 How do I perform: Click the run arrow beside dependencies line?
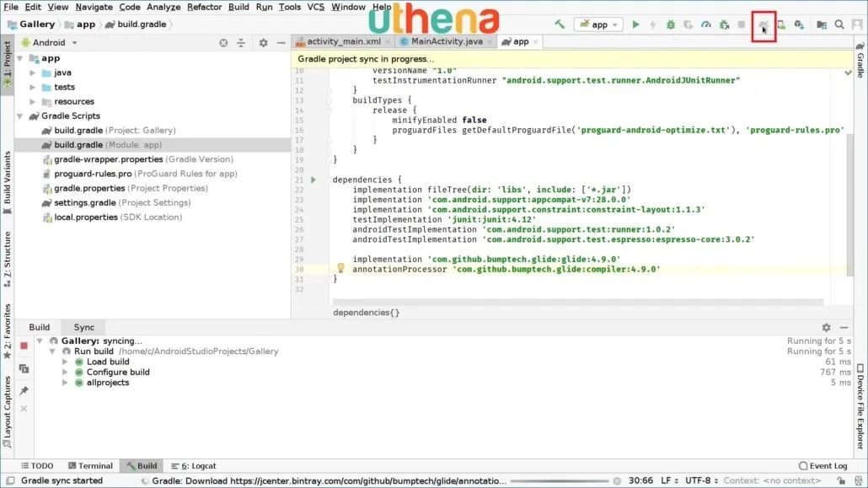(x=313, y=180)
